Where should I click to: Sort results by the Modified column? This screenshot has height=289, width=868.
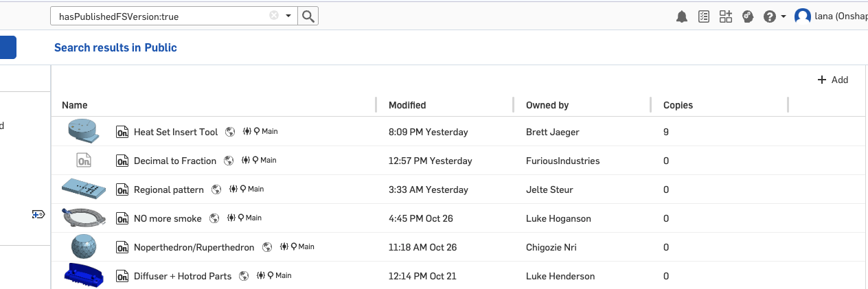coord(407,105)
